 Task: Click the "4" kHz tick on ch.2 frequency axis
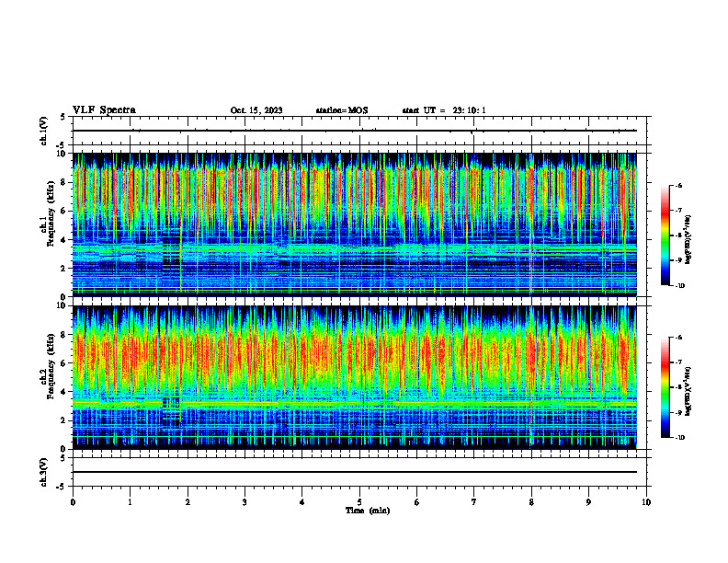pos(64,392)
